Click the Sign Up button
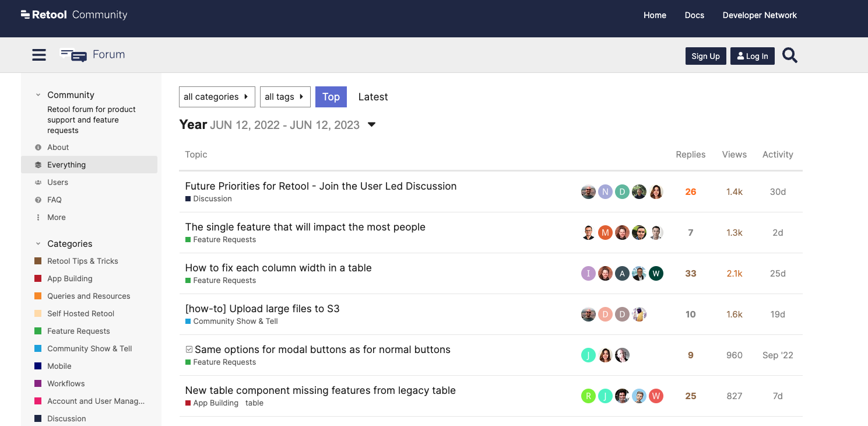The height and width of the screenshot is (426, 868). point(706,56)
